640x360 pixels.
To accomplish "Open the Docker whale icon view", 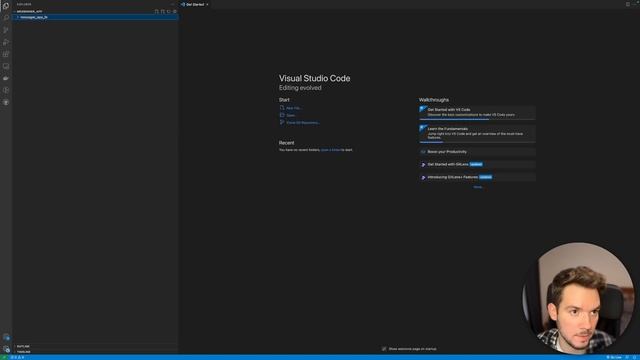I will coord(6,78).
